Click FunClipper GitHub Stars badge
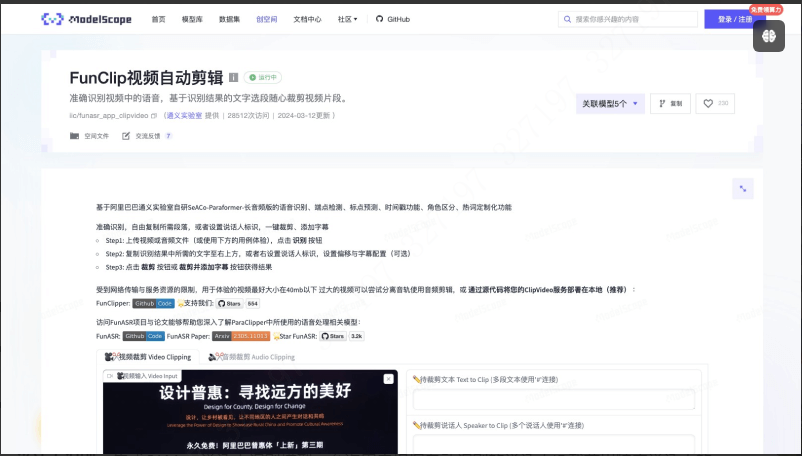 point(230,304)
